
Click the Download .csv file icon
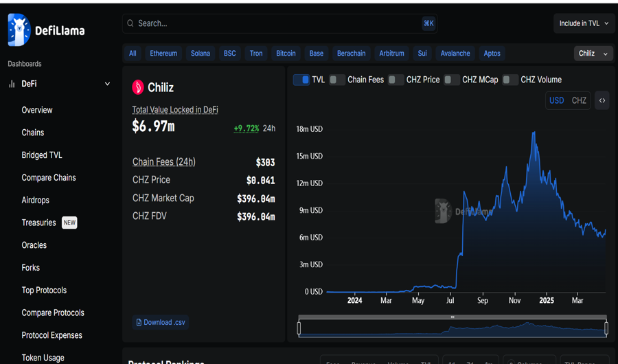(139, 323)
